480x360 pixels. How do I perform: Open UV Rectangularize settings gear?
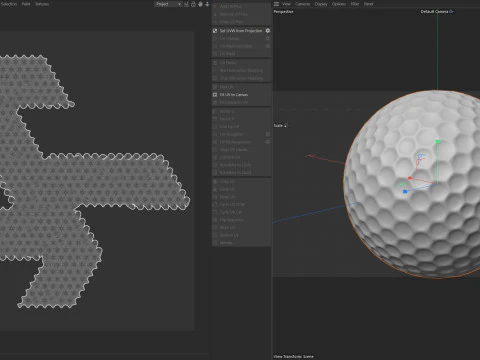pos(268,142)
